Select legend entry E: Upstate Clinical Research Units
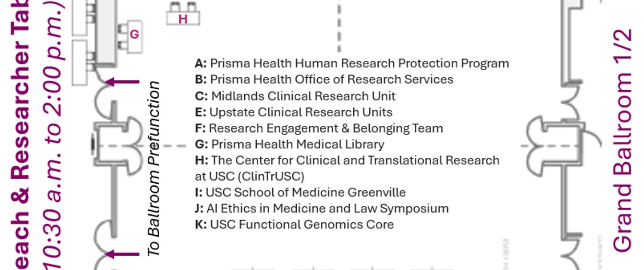644x270 pixels. coord(293,112)
